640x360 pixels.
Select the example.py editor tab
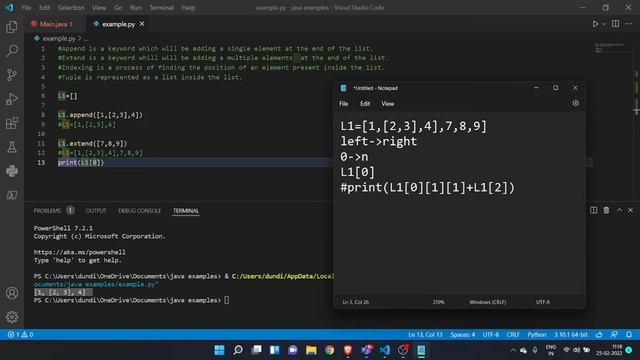coord(118,24)
